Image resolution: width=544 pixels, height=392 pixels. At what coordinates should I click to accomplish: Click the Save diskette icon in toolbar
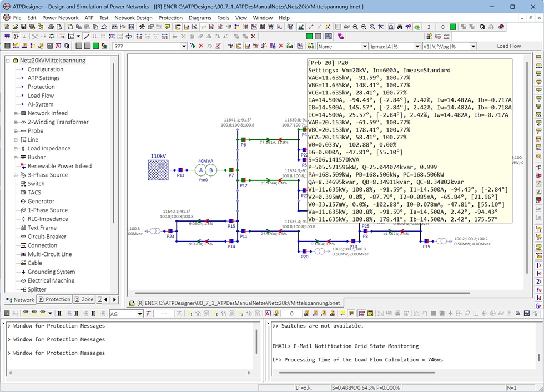[24, 27]
